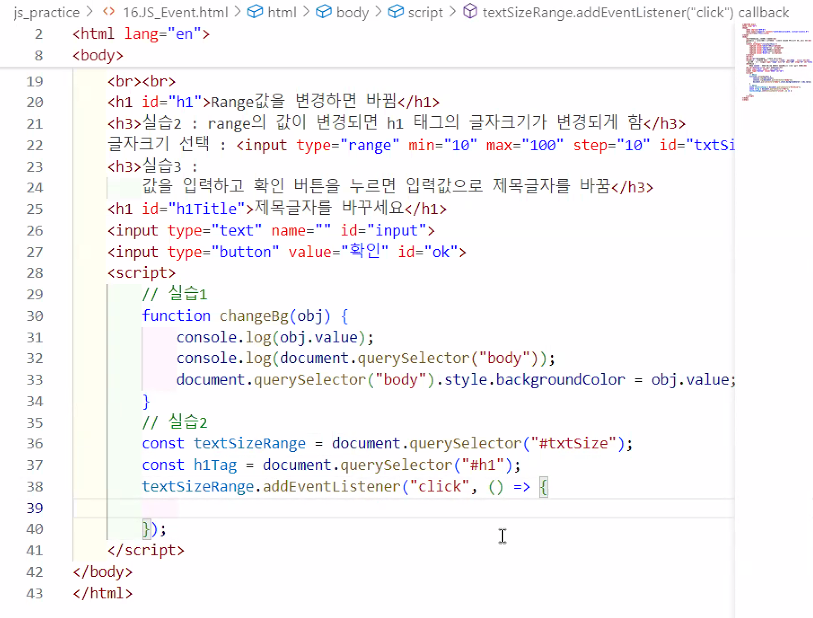Screen dimensions: 813x618
Task: Click comment '// 실습1'
Action: pos(175,294)
